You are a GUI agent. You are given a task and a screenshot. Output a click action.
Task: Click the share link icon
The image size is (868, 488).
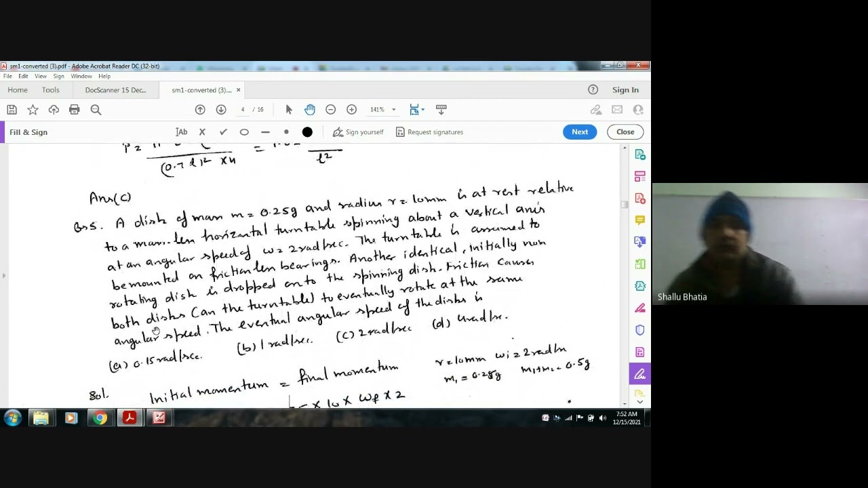pos(595,110)
